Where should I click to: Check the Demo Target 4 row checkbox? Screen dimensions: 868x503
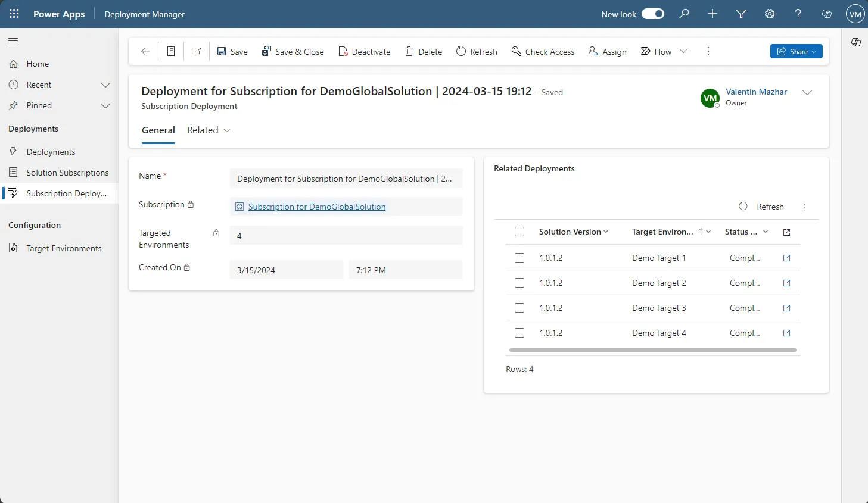(x=519, y=333)
